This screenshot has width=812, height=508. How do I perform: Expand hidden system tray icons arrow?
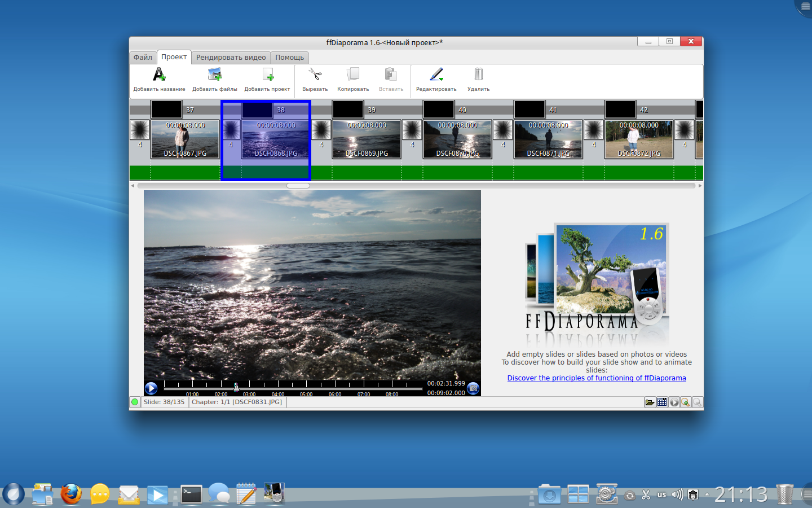pyautogui.click(x=707, y=495)
